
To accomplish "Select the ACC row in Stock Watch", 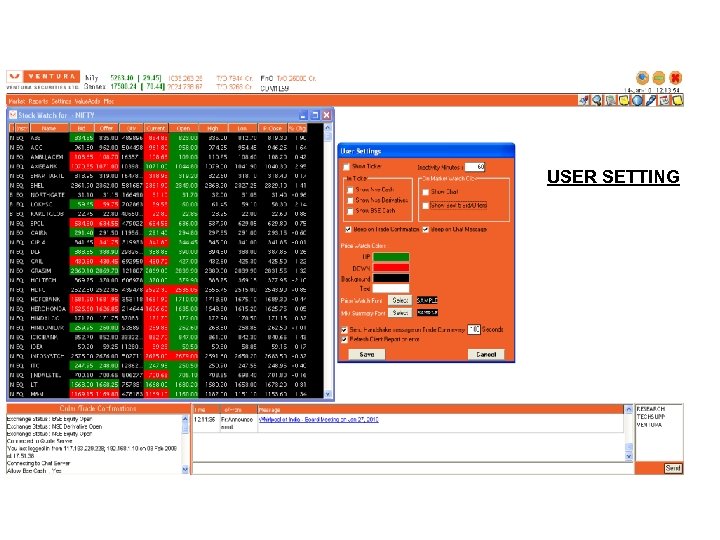I will (166, 147).
